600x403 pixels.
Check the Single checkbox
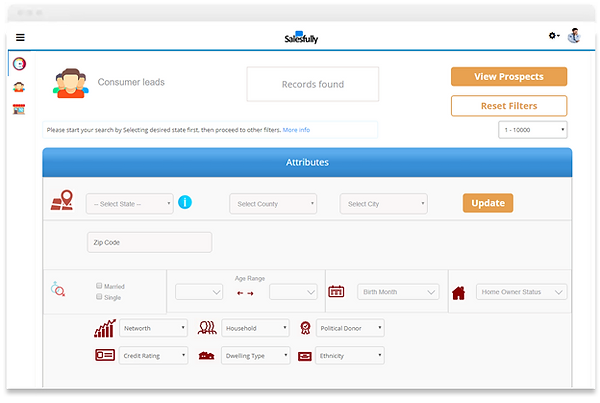pyautogui.click(x=99, y=297)
